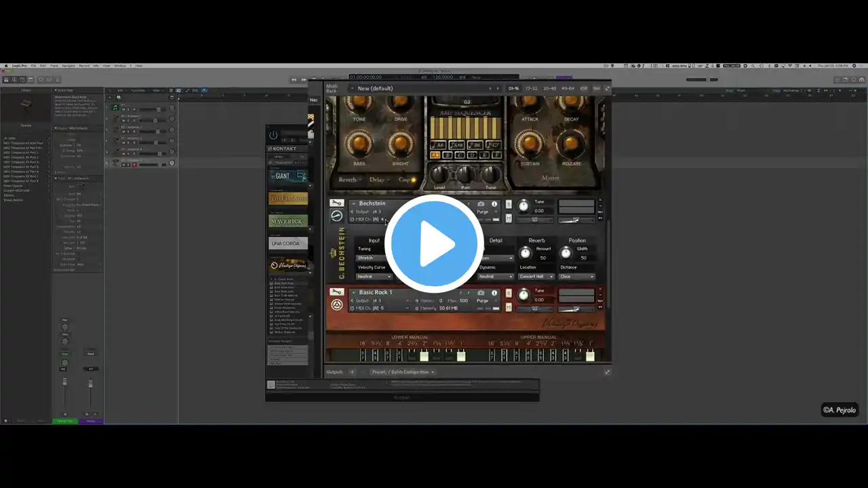The width and height of the screenshot is (868, 488).
Task: Switch to the 17-32 channel page tab
Action: 531,88
